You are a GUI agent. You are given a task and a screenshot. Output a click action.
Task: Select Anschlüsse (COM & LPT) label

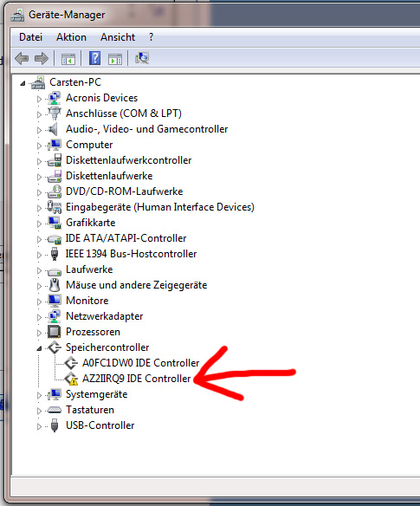pyautogui.click(x=124, y=114)
